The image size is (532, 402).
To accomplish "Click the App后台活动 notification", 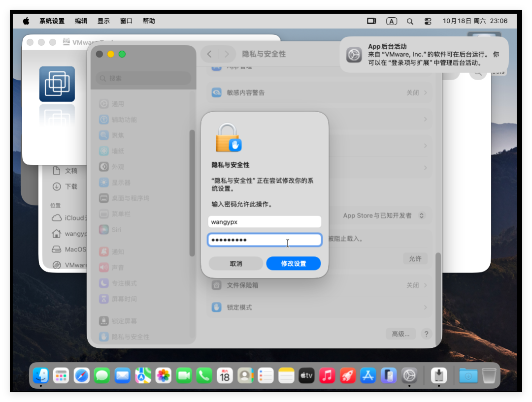I will pos(424,55).
